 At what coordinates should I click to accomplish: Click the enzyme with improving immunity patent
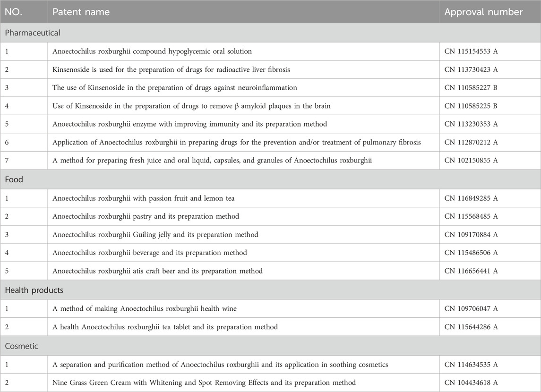190,124
